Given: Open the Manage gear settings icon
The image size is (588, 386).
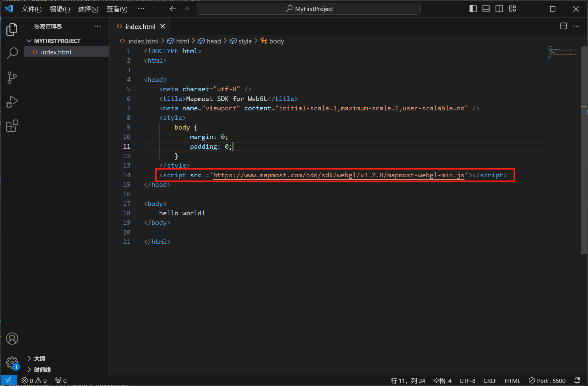Looking at the screenshot, I should [12, 362].
